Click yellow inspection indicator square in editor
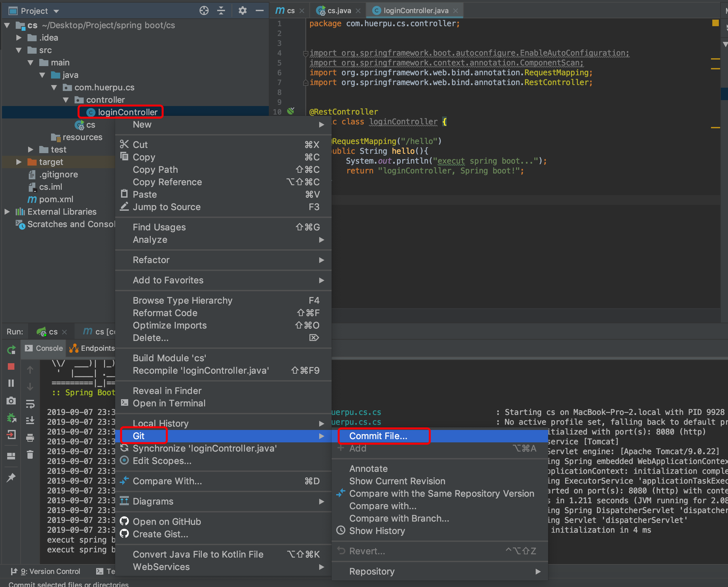Screen dimensions: 728x587 coord(715,23)
